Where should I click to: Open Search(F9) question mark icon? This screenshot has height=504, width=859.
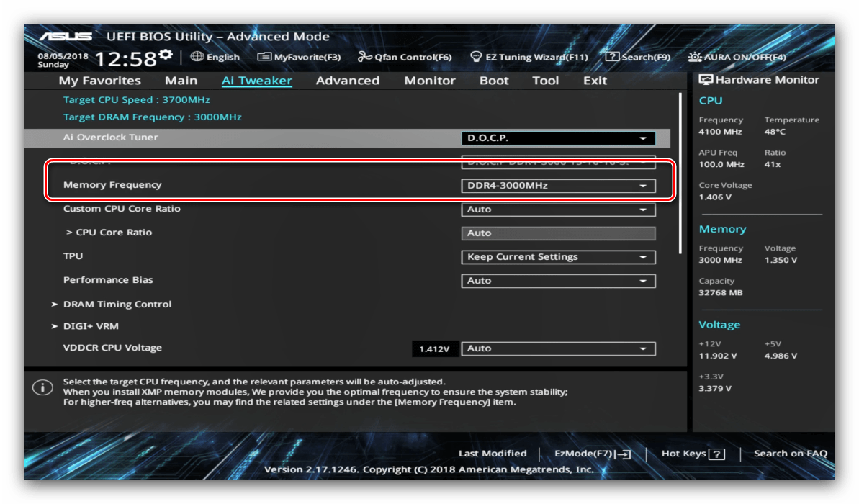point(612,57)
